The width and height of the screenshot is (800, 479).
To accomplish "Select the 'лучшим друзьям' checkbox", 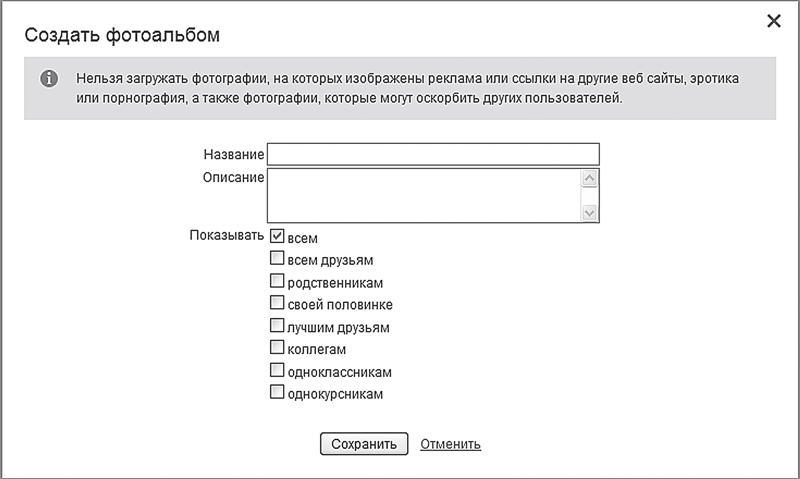I will 277,326.
